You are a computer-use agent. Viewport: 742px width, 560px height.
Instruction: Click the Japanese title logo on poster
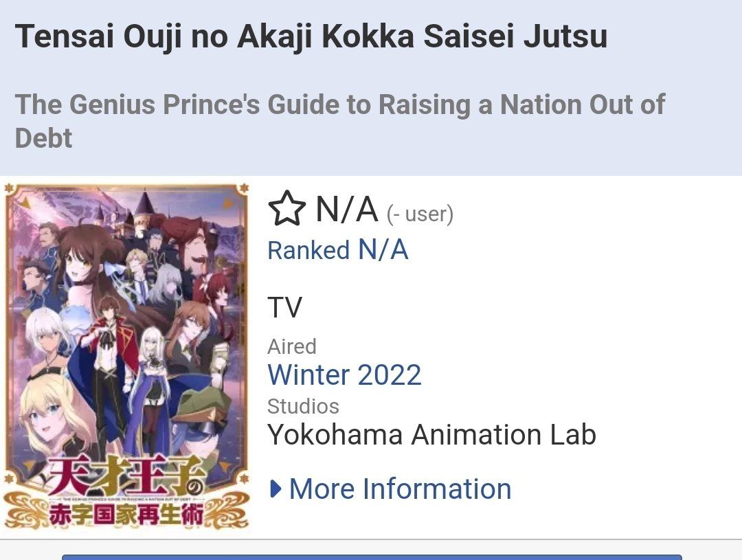(125, 495)
